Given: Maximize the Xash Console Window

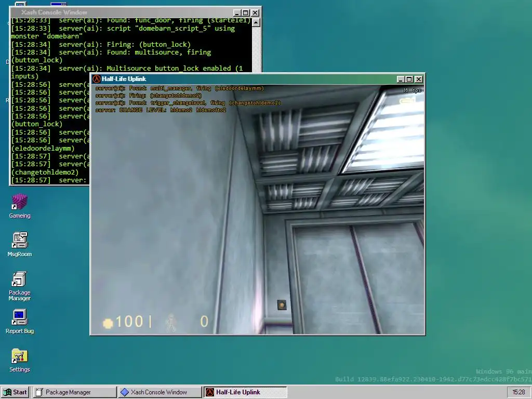Looking at the screenshot, I should point(246,13).
